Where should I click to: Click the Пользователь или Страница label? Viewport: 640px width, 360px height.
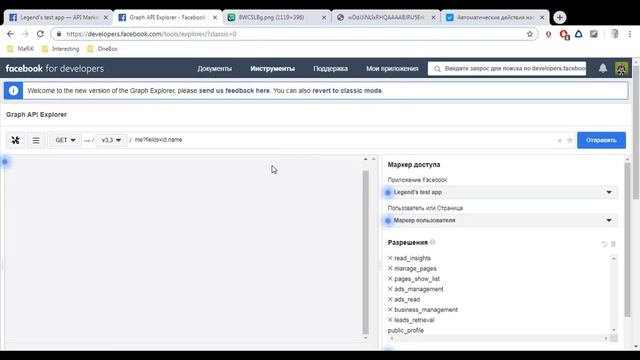pos(425,208)
